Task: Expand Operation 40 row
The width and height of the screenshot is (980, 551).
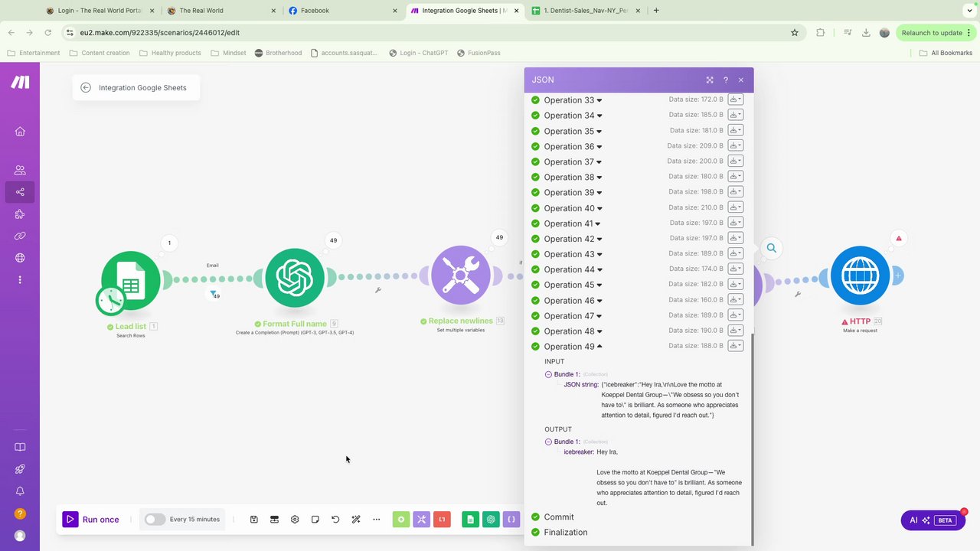Action: tap(573, 208)
